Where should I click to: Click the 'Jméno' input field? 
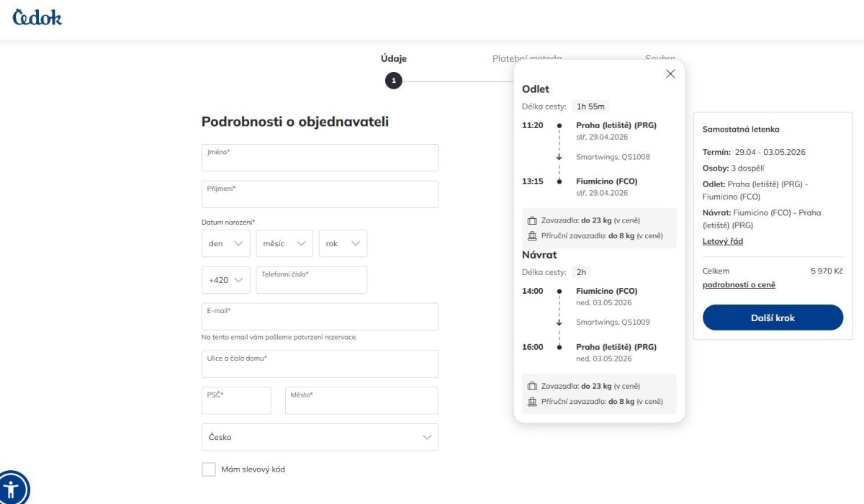[x=320, y=158]
